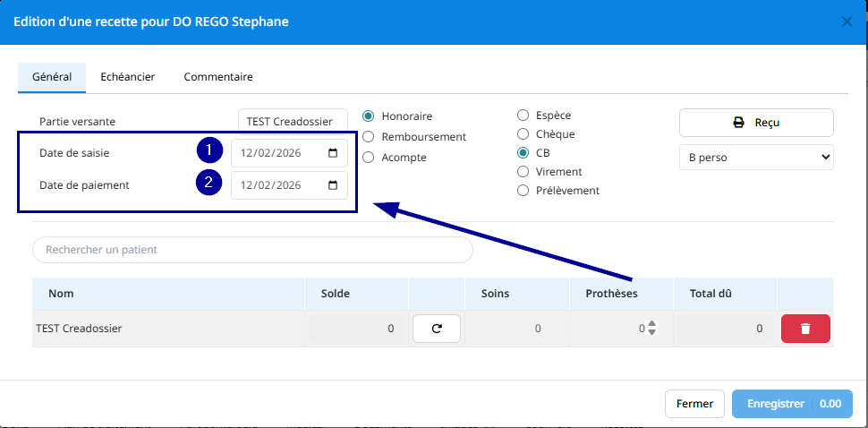Switch to the Echéancier tab
Viewport: 868px width, 428px height.
click(x=127, y=77)
